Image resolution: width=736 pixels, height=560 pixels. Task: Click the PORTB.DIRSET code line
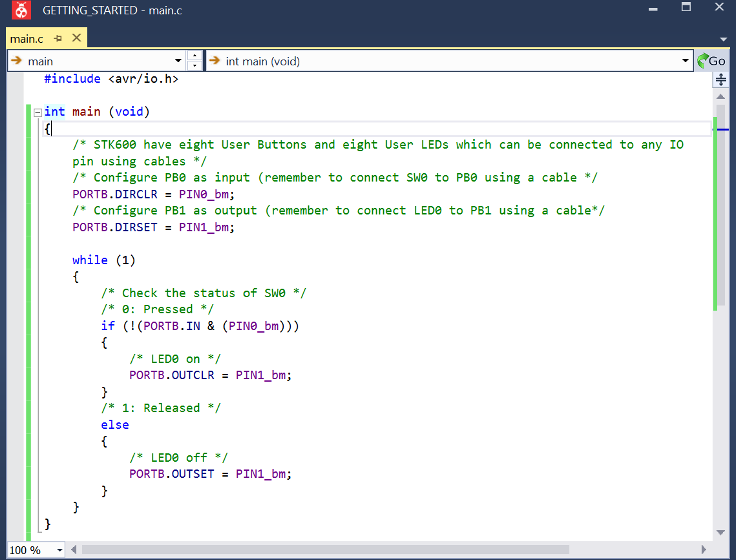click(x=153, y=227)
